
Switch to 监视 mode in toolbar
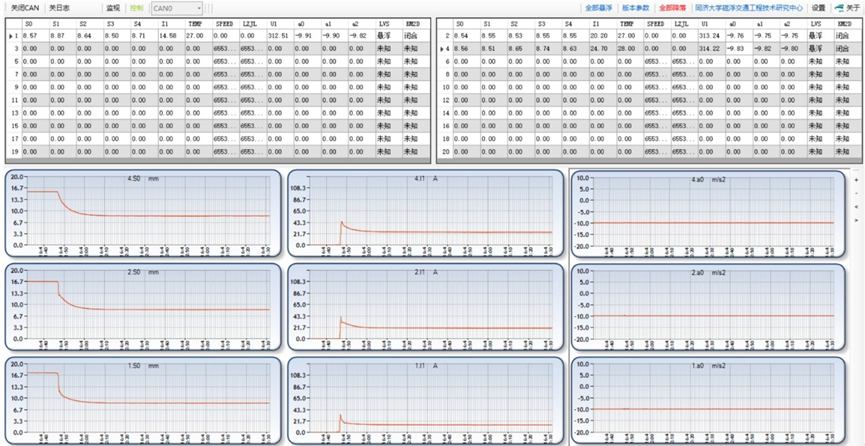(113, 8)
